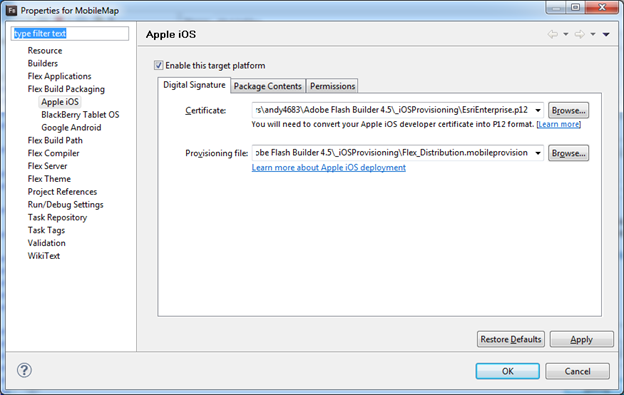Close the Properties for MobileMap dialog
This screenshot has width=624, height=395.
602,7
